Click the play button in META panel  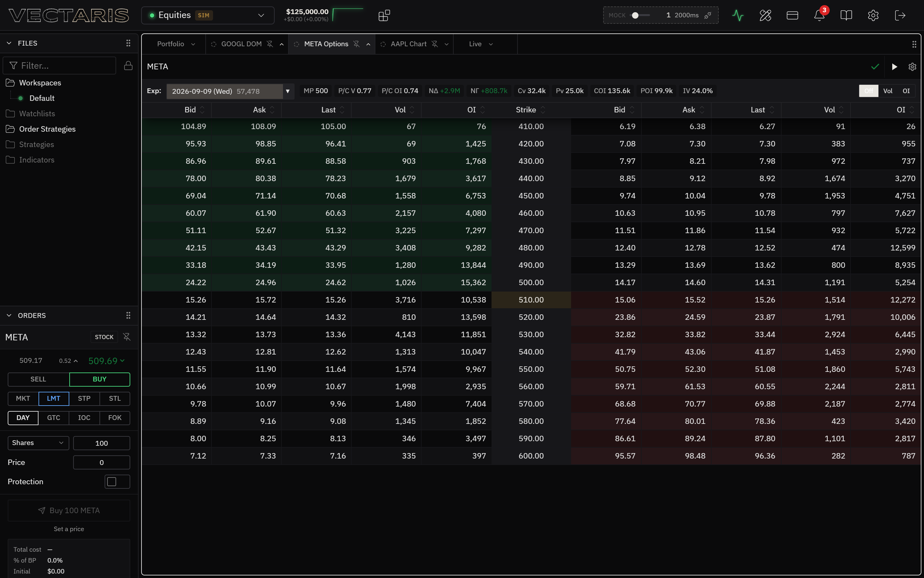pos(894,67)
